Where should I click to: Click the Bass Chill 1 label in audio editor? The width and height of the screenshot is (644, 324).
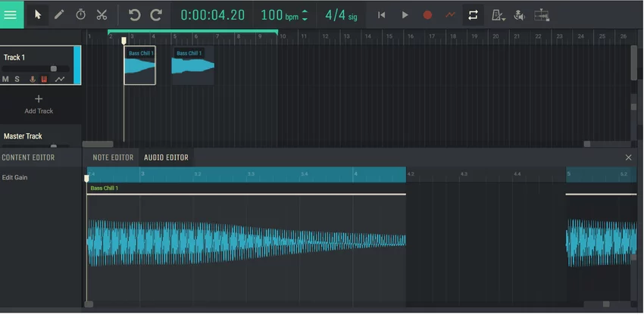coord(105,188)
